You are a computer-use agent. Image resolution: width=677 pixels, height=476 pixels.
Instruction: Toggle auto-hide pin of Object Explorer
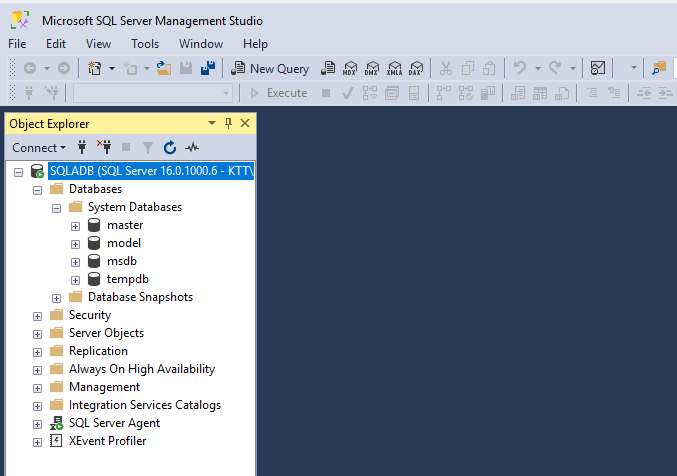228,124
